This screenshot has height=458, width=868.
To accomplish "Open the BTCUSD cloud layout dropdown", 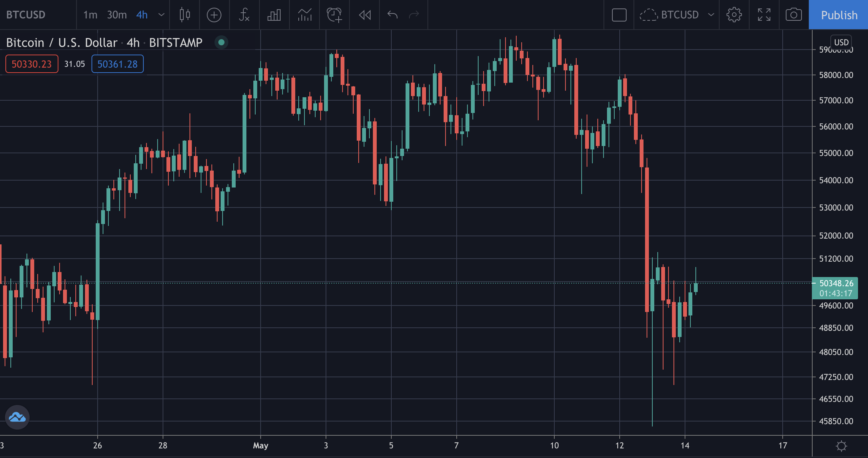I will [676, 15].
